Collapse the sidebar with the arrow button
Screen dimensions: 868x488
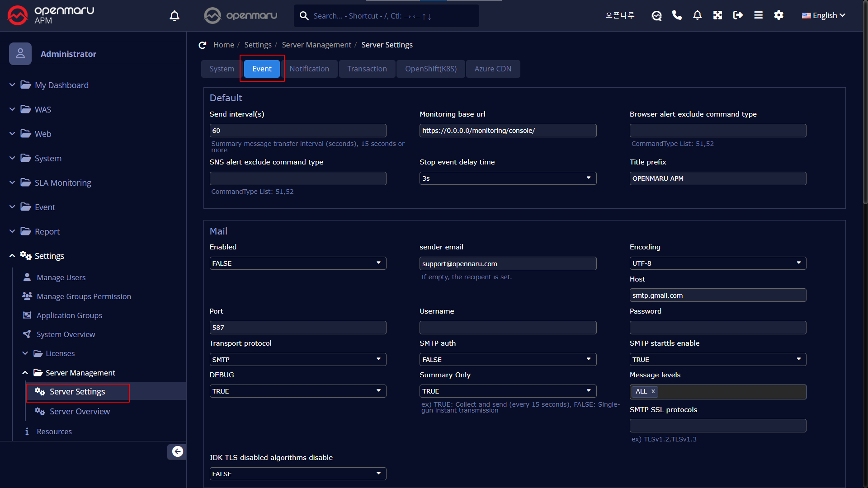[177, 451]
